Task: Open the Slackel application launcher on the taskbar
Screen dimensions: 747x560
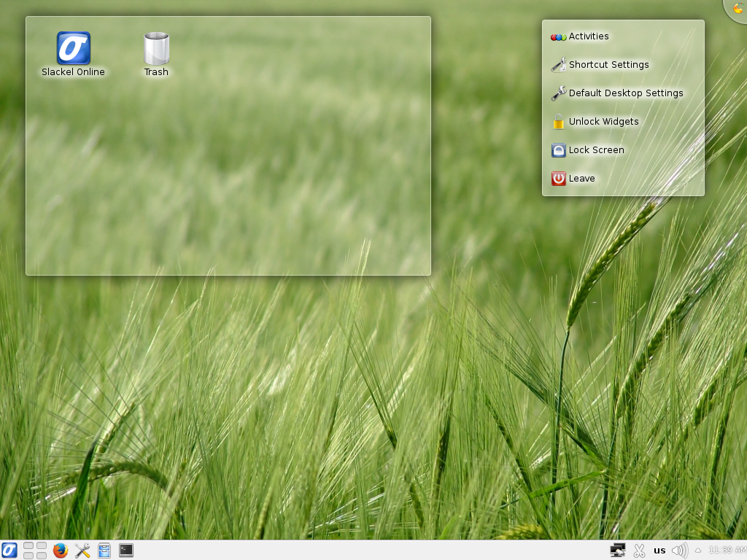Action: coord(9,551)
